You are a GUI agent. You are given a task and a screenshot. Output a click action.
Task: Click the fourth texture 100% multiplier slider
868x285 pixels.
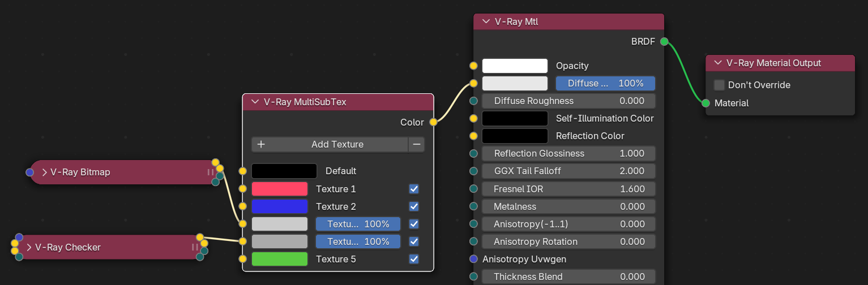(358, 241)
